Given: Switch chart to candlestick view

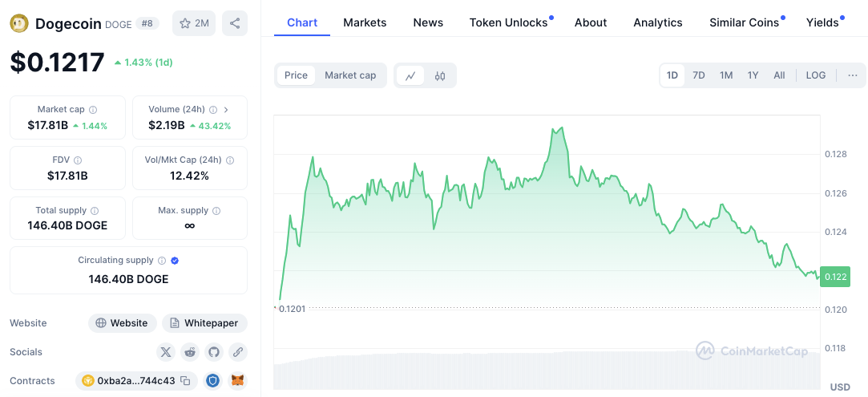Looking at the screenshot, I should pos(439,75).
